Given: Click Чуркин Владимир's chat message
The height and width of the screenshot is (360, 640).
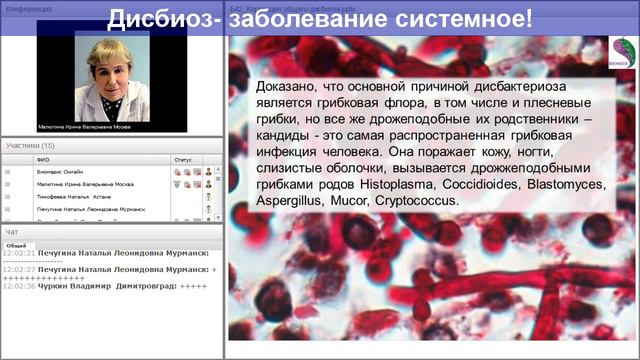Looking at the screenshot, I should tap(105, 286).
